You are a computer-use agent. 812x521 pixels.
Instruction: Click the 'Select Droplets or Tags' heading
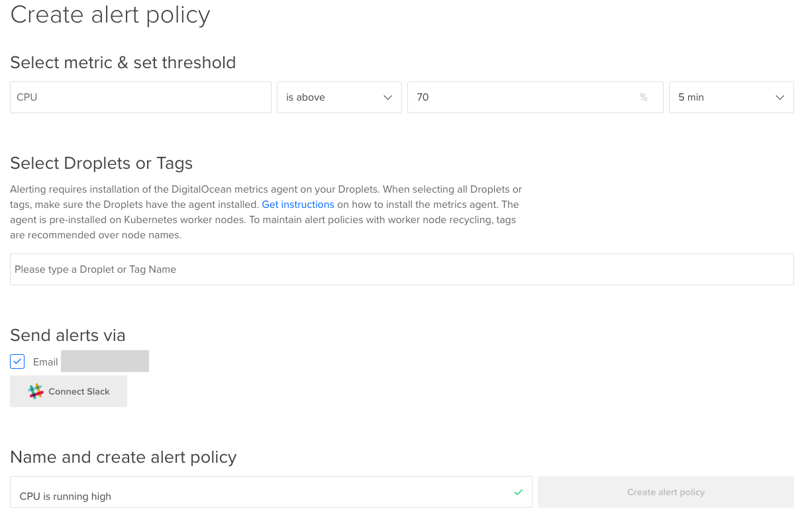pyautogui.click(x=101, y=163)
